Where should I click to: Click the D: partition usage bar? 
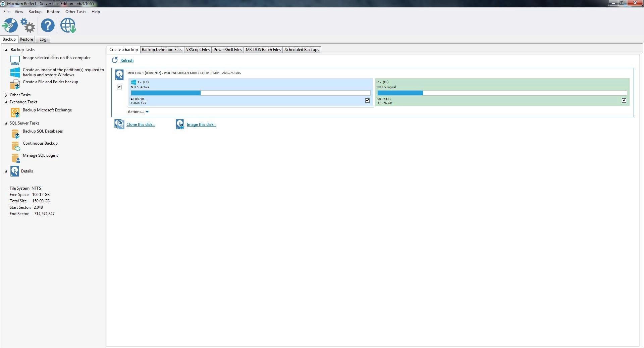pyautogui.click(x=502, y=93)
